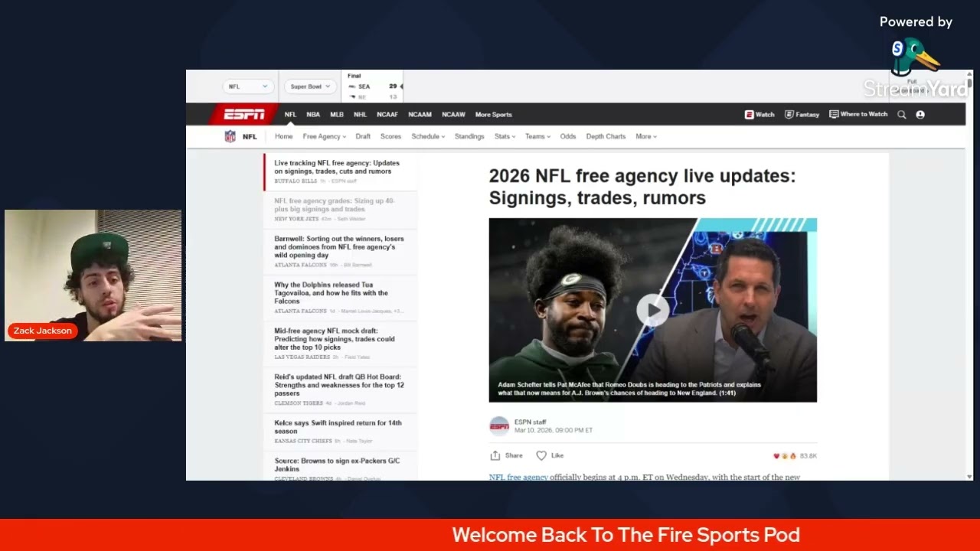The image size is (980, 551).
Task: Click the article headline 2026 NFL free agency
Action: 642,187
